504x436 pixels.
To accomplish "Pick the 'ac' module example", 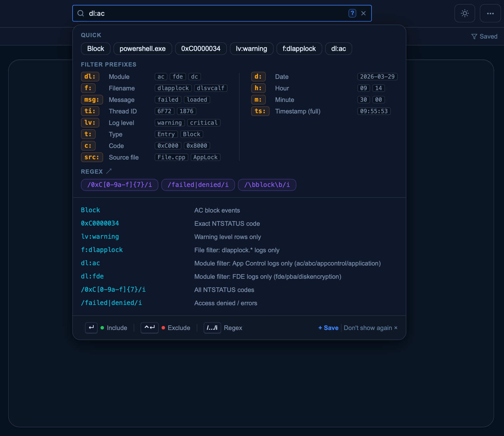I will click(161, 77).
